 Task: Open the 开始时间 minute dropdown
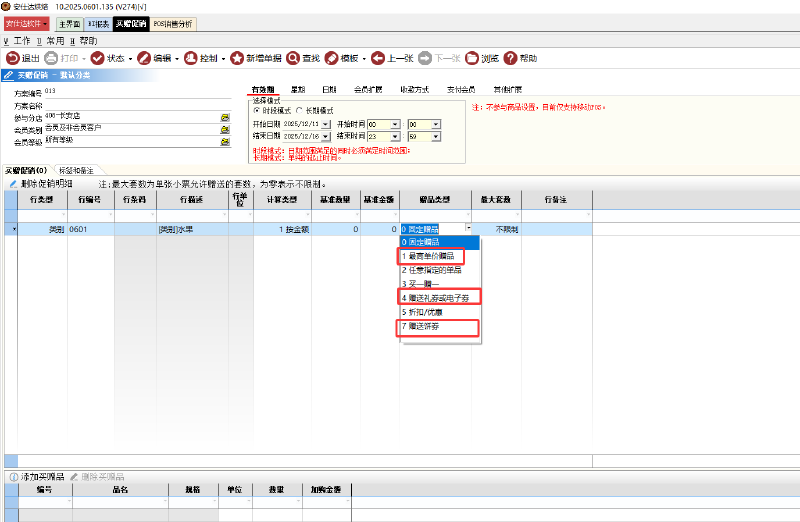(436, 125)
